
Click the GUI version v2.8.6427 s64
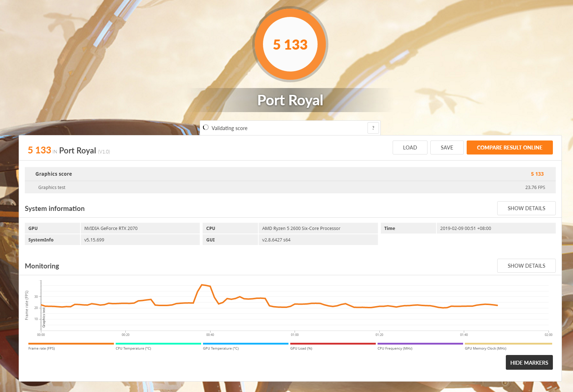click(276, 240)
